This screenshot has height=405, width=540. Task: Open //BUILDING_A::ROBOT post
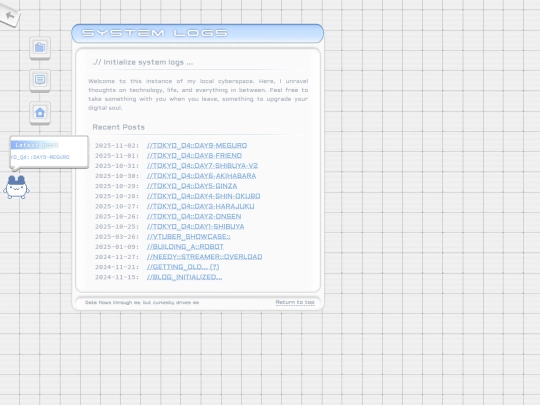pos(185,247)
